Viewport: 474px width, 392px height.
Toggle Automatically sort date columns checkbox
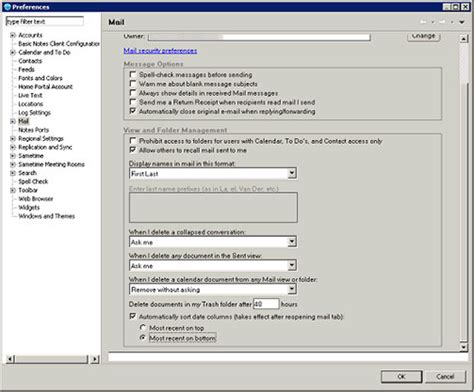tap(133, 316)
